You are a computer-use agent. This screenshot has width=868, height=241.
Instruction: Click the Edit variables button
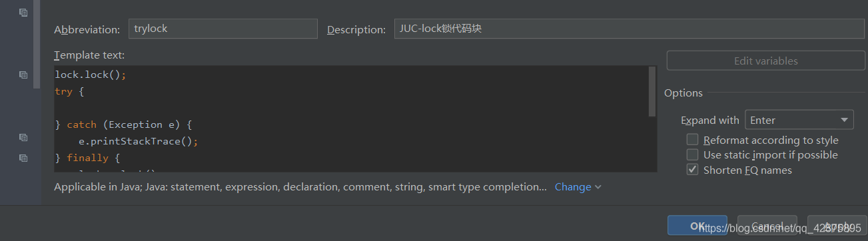pyautogui.click(x=765, y=61)
